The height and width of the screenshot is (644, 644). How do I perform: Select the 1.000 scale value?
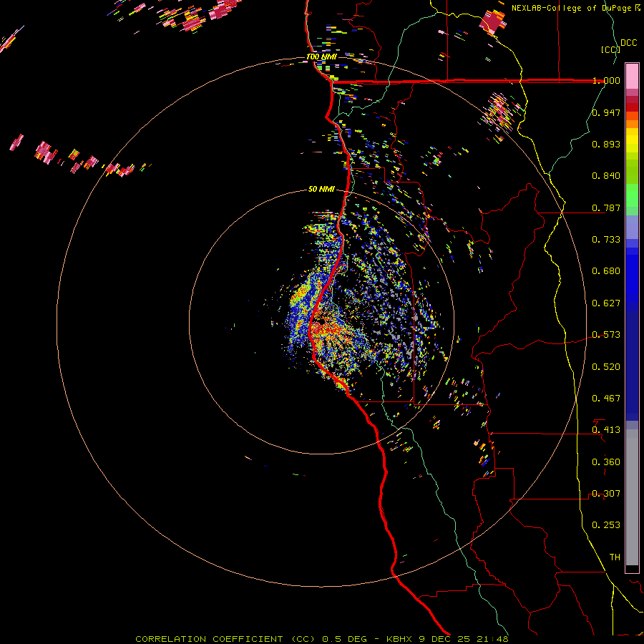tap(606, 80)
